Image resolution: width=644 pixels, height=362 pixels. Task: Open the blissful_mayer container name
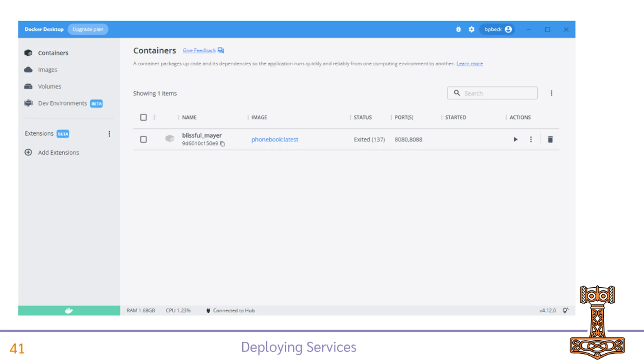pyautogui.click(x=202, y=135)
